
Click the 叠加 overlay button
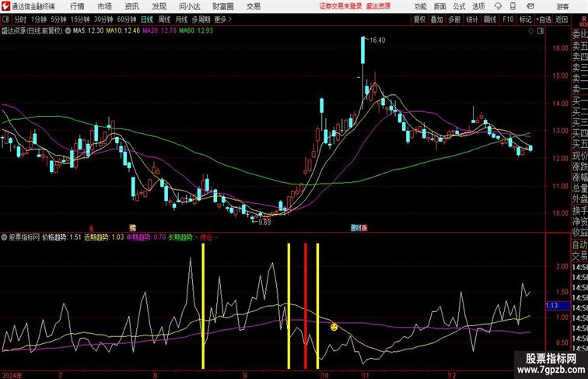(x=437, y=19)
